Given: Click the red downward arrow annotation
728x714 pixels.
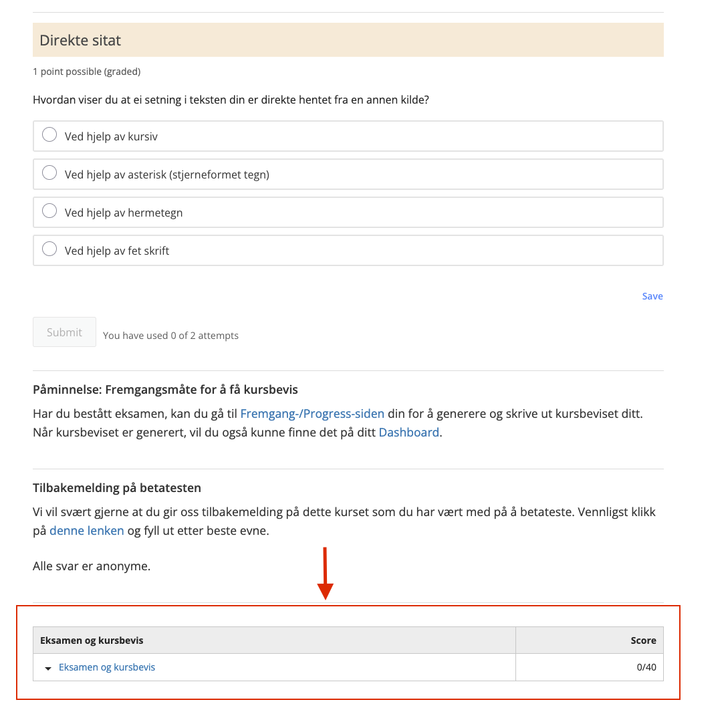Looking at the screenshot, I should 325,574.
